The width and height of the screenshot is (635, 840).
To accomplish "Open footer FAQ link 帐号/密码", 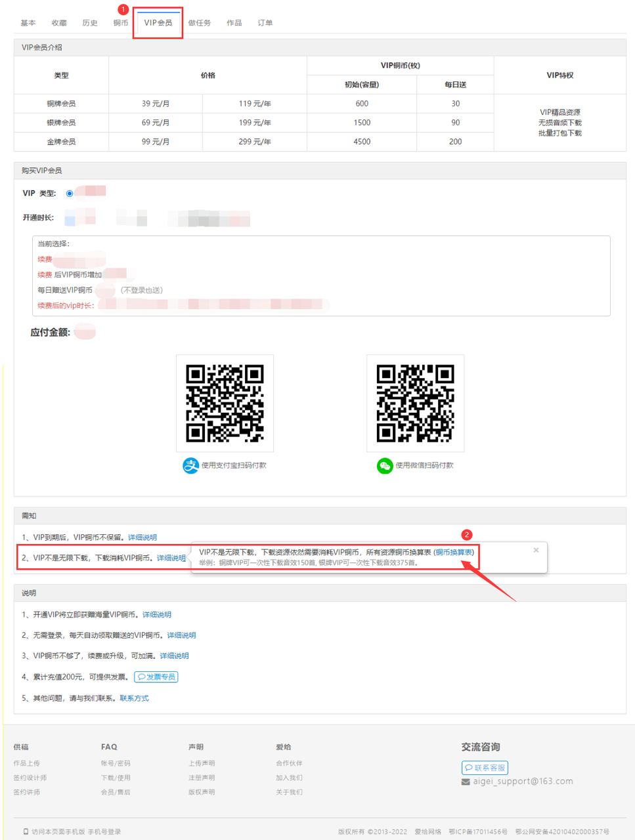I will click(116, 763).
